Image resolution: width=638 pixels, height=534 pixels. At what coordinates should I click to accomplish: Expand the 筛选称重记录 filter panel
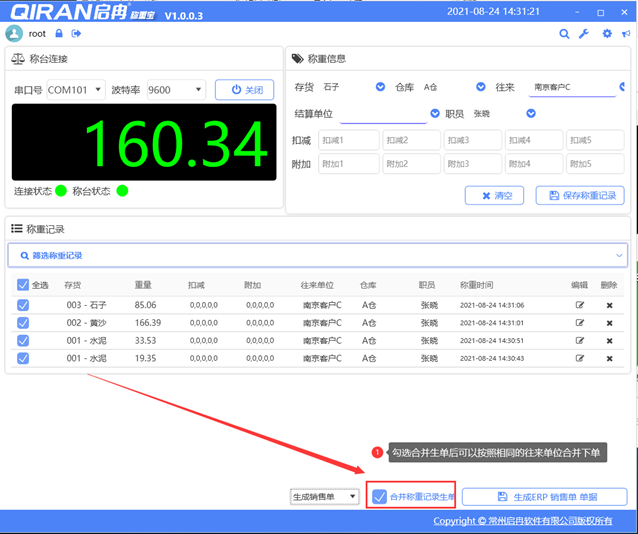318,256
